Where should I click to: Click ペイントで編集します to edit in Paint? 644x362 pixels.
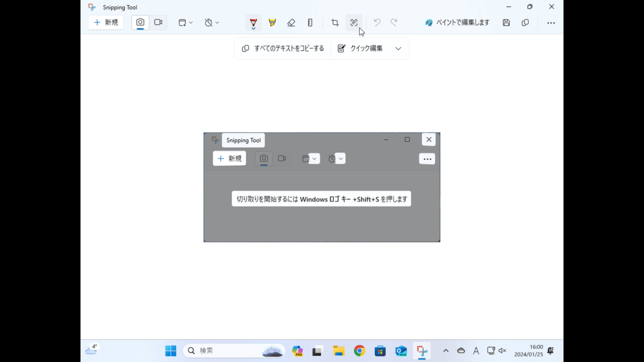click(457, 23)
